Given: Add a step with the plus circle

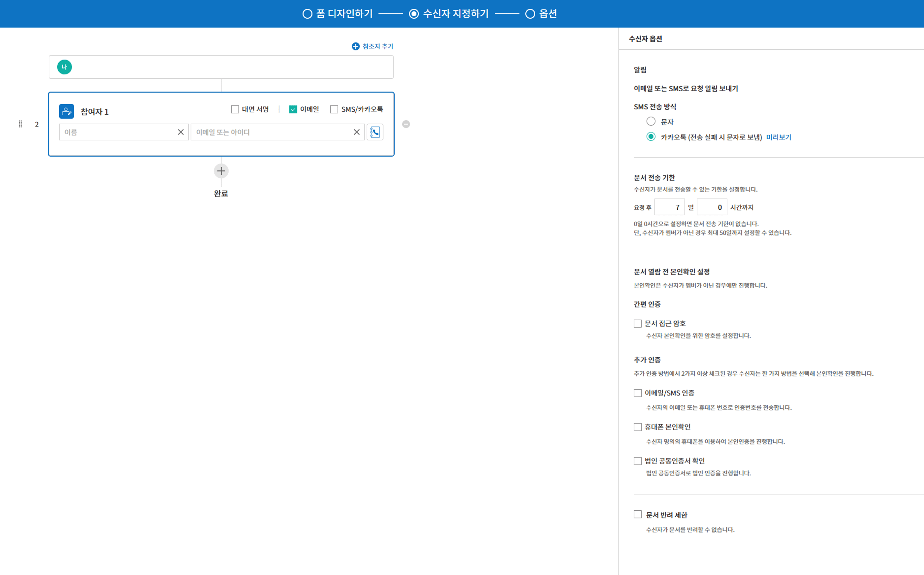Looking at the screenshot, I should (x=221, y=171).
